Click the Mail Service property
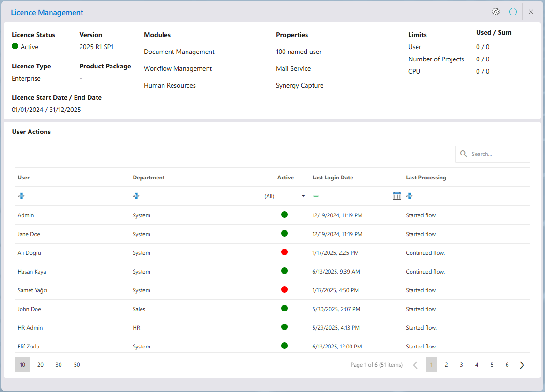545x392 pixels. 293,69
